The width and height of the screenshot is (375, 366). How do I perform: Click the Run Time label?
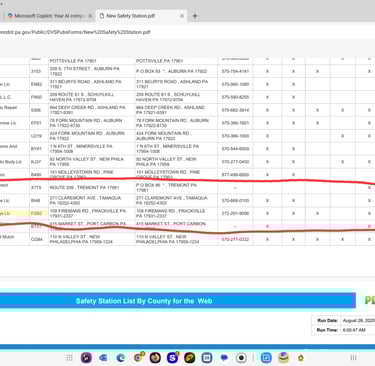pyautogui.click(x=327, y=330)
